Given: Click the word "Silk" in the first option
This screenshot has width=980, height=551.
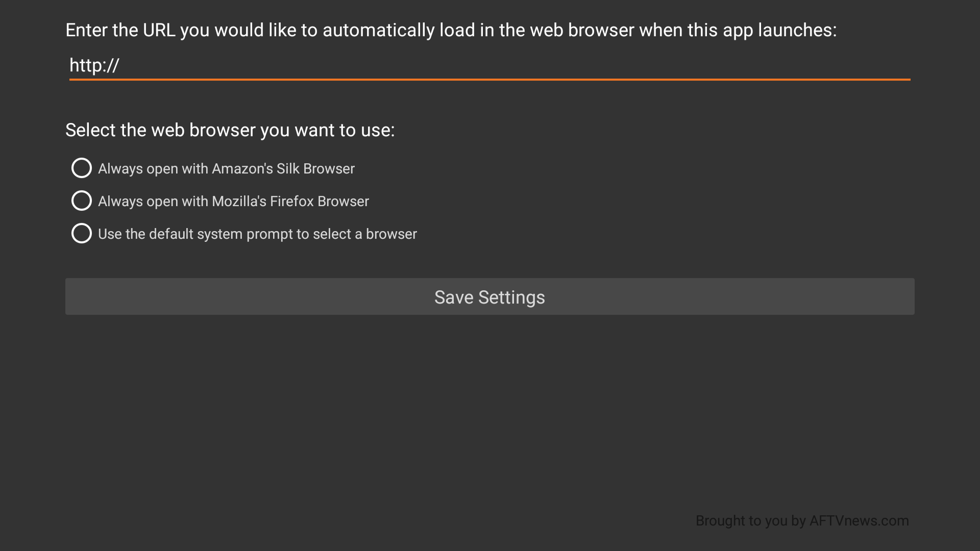Looking at the screenshot, I should point(288,168).
